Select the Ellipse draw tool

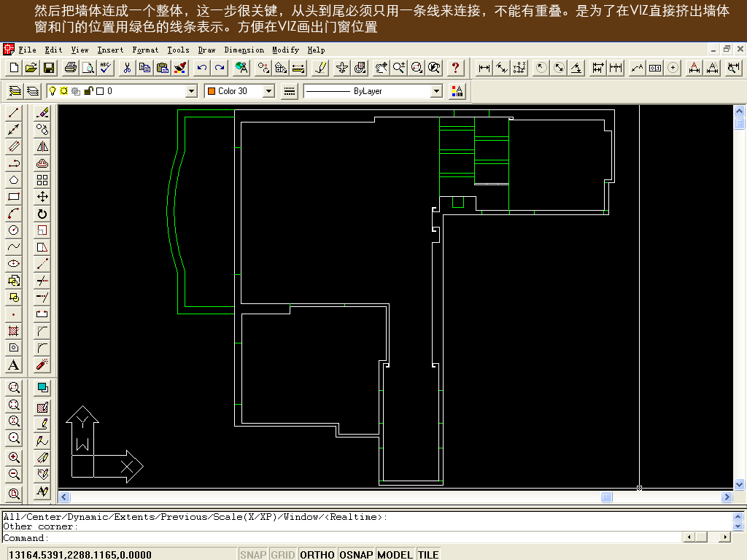[x=14, y=264]
